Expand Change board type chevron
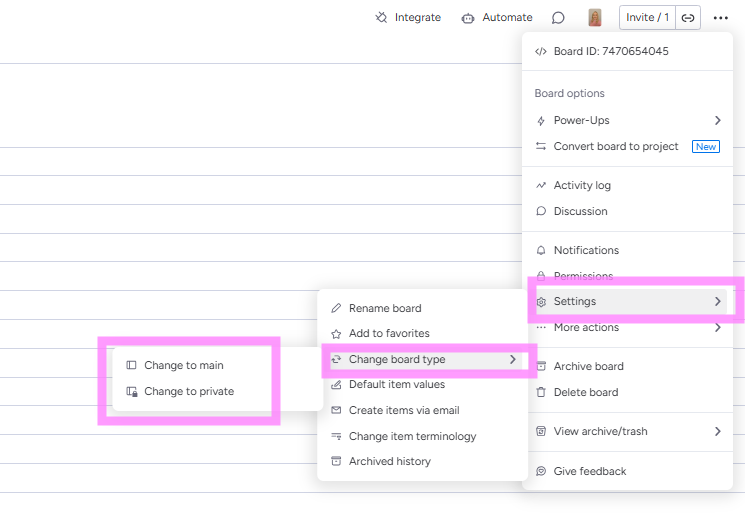745x517 pixels. coord(513,359)
